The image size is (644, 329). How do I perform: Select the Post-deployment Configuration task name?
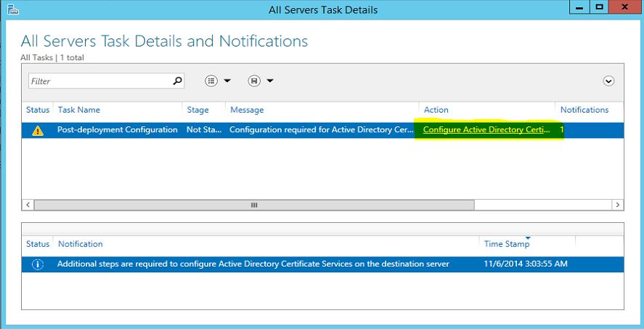(118, 130)
